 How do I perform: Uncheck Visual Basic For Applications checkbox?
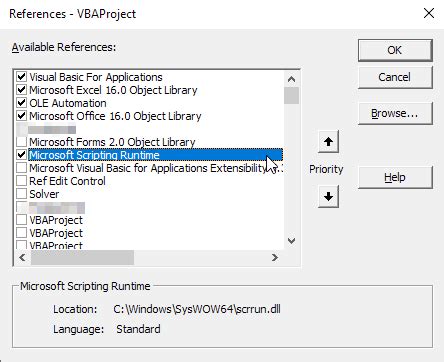click(x=22, y=77)
